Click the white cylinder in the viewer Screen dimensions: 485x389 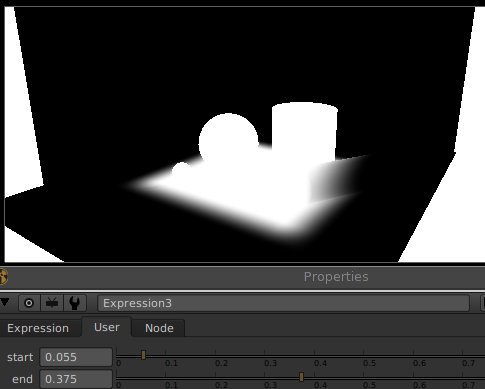click(x=304, y=132)
